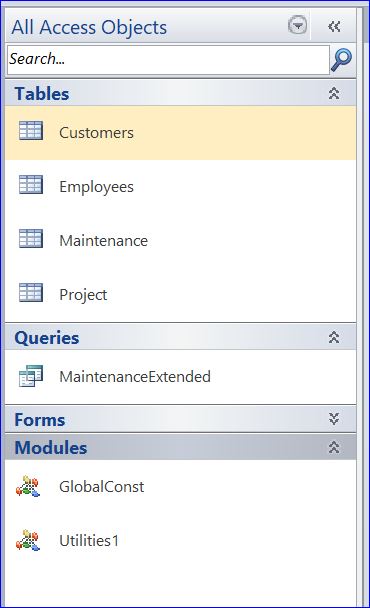The width and height of the screenshot is (370, 608).
Task: Select the Project table name
Action: 83,295
